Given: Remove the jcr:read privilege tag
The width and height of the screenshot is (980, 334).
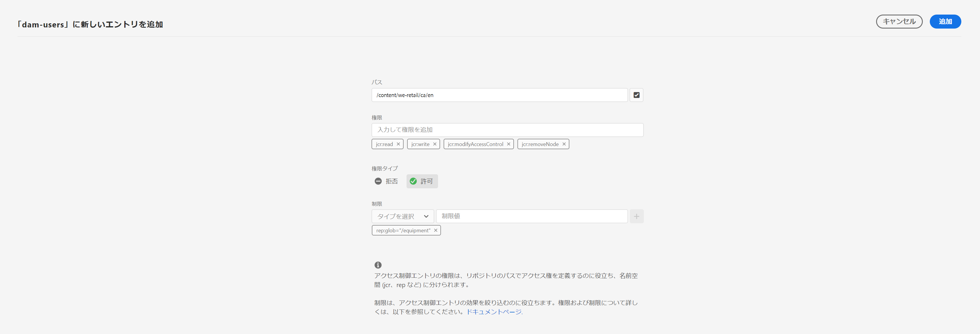Looking at the screenshot, I should click(398, 144).
